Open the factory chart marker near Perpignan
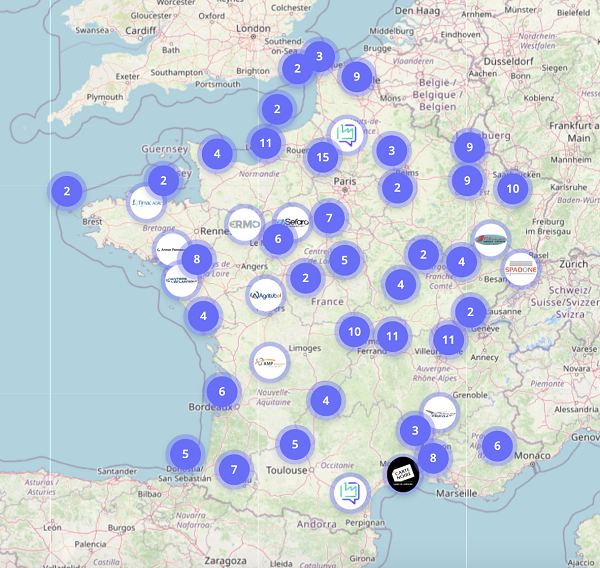The image size is (600, 568). pos(349,491)
